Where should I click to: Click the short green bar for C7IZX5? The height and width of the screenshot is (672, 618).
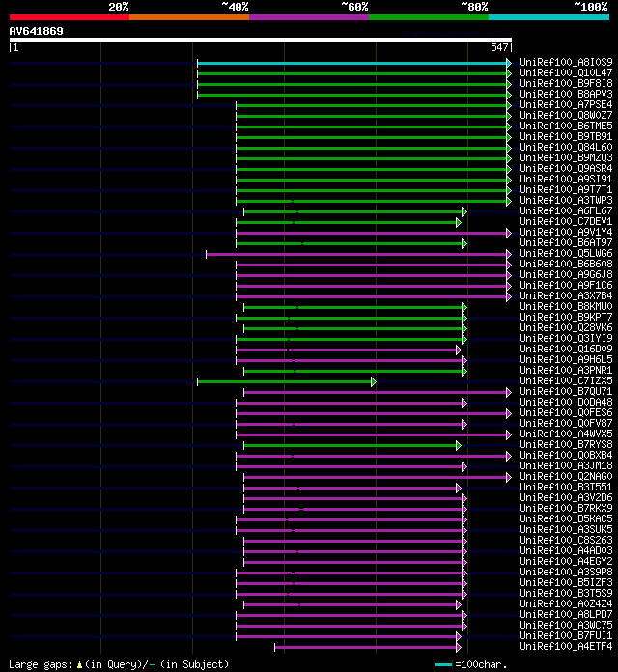pos(284,381)
